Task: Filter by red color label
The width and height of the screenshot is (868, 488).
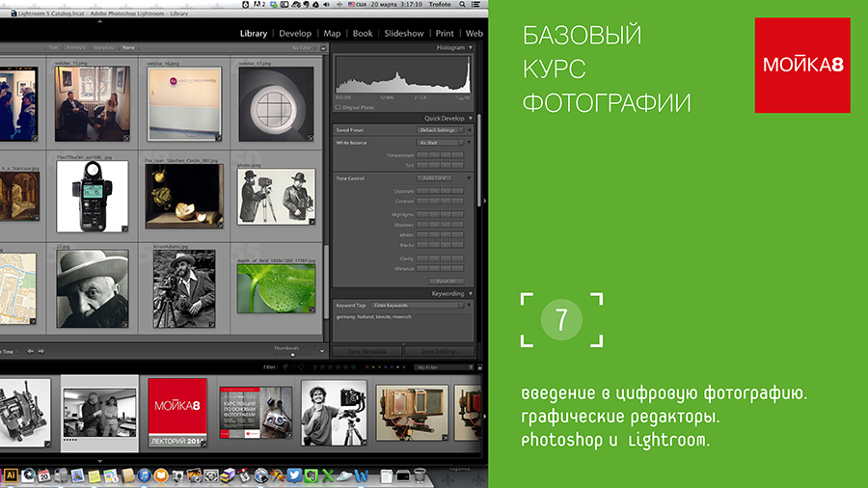Action: [367, 367]
